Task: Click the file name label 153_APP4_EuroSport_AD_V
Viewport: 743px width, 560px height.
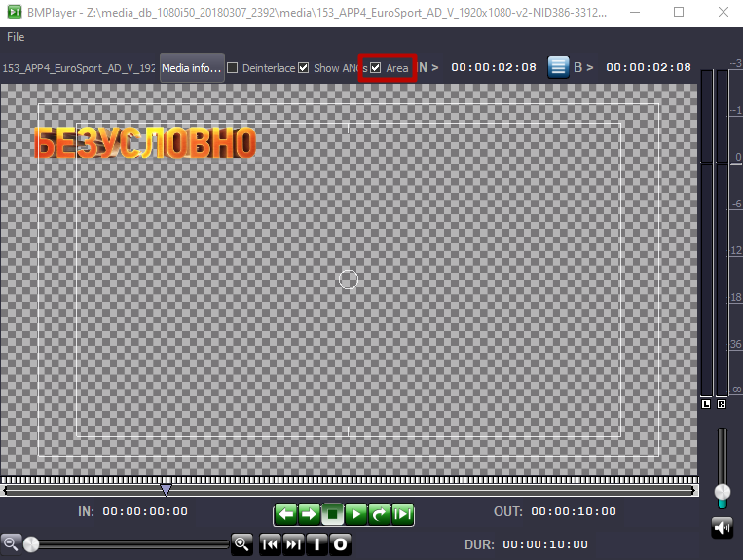Action: [79, 68]
